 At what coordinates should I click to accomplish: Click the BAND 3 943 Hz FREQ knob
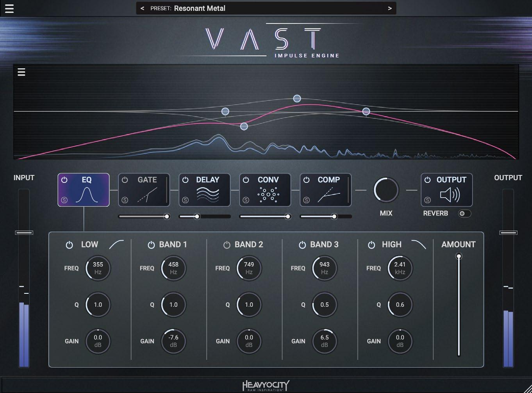pos(325,268)
